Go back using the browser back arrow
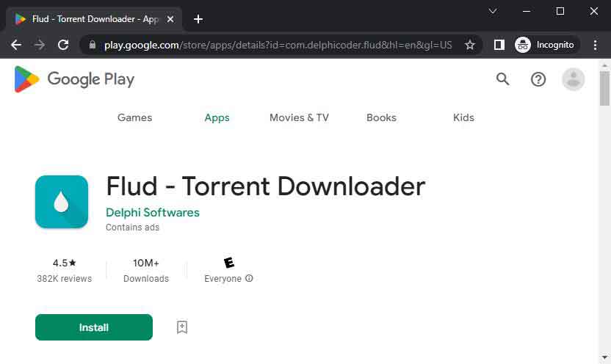The height and width of the screenshot is (364, 611). click(16, 45)
